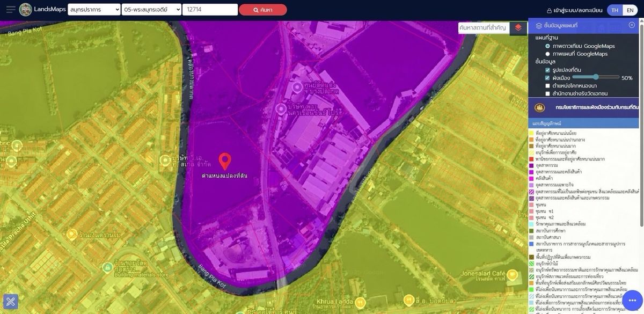Toggle the ผังเมือง layer checkbox

click(x=547, y=78)
